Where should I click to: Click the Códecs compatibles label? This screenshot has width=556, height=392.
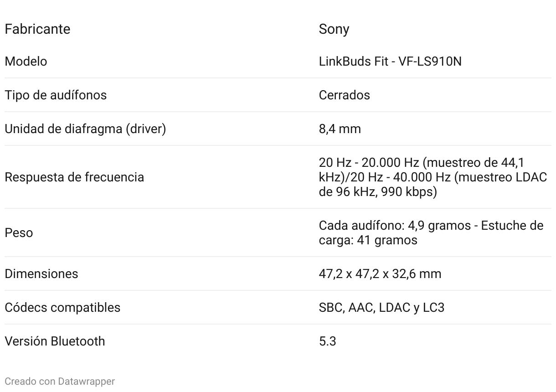(x=62, y=307)
